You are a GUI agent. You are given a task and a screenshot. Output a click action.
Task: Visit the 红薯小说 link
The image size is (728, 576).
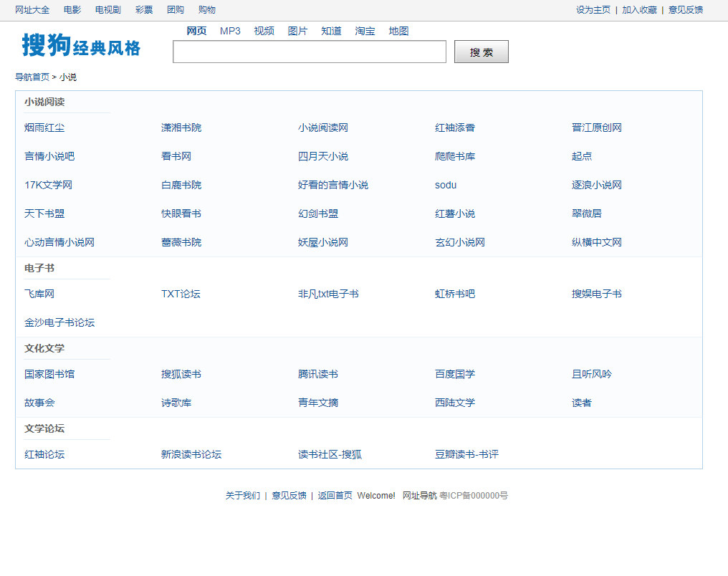(455, 213)
